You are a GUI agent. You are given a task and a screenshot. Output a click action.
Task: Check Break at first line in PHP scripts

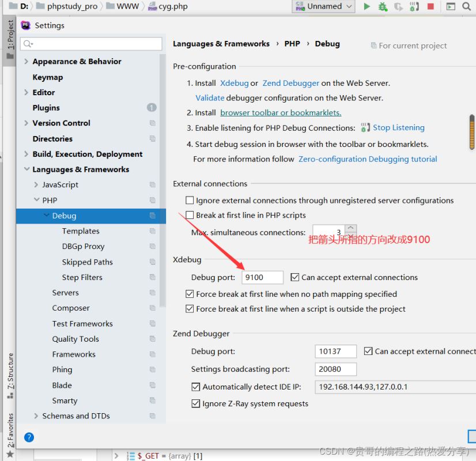click(x=190, y=215)
